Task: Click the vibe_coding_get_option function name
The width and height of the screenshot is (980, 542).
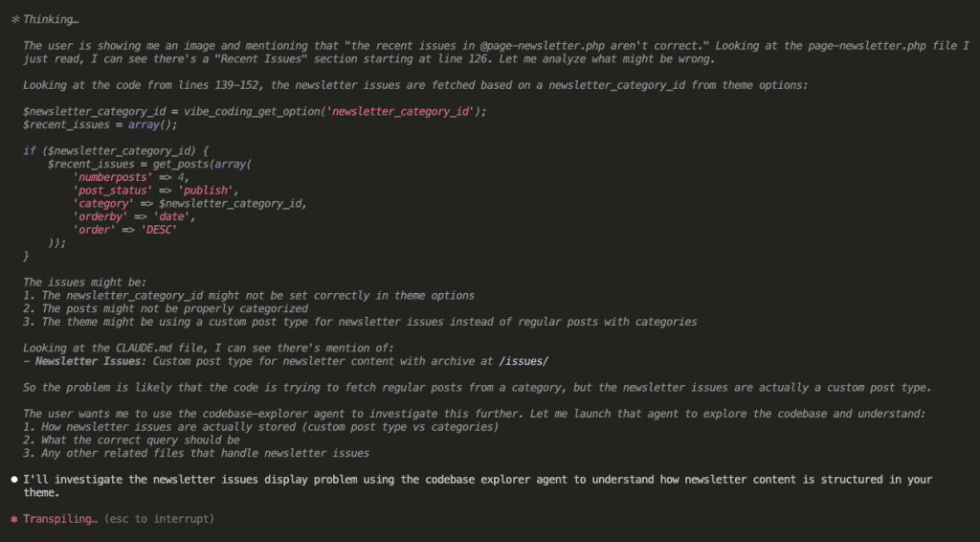Action: [252, 111]
